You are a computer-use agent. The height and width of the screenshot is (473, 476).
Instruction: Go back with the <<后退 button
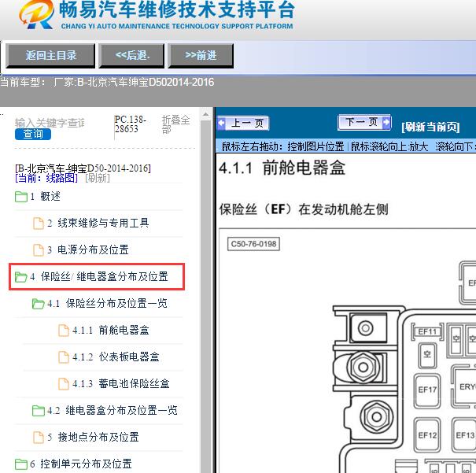pos(131,56)
